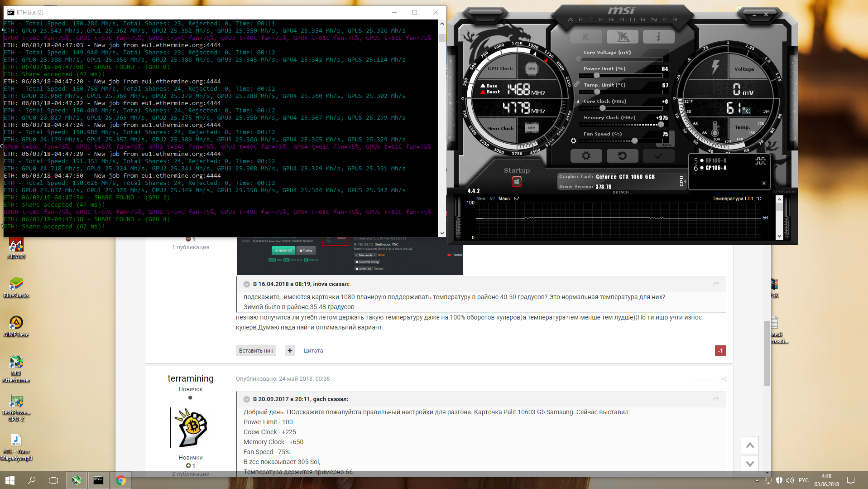Click the -1 reputation badge
This screenshot has height=489, width=868.
pos(720,351)
